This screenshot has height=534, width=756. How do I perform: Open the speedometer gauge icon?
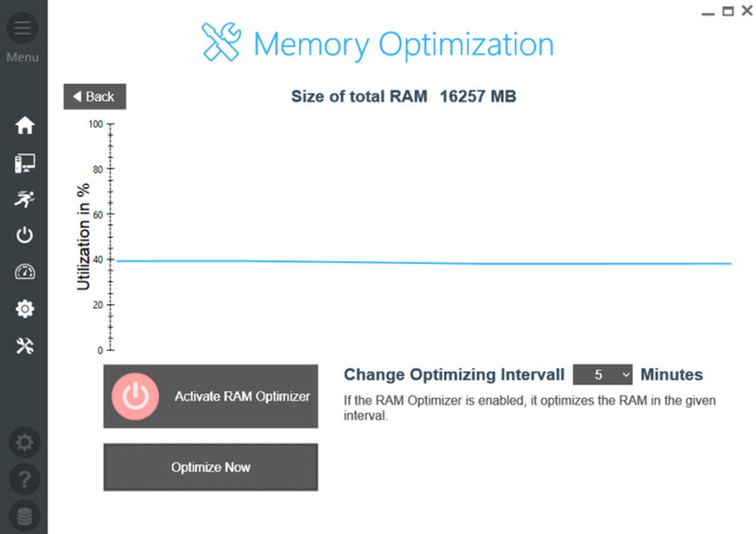coord(25,272)
